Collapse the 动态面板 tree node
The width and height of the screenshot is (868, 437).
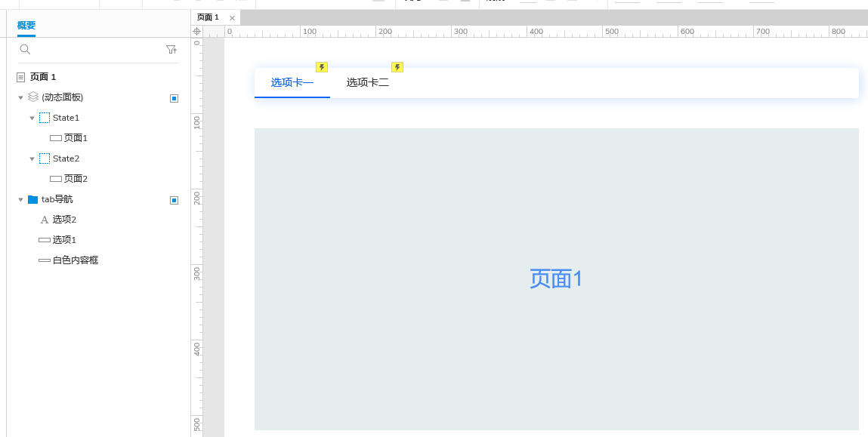tap(20, 97)
